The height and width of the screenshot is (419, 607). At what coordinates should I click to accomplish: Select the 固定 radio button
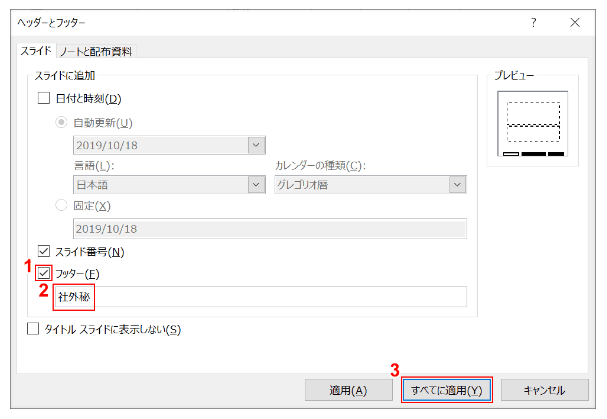[x=65, y=205]
